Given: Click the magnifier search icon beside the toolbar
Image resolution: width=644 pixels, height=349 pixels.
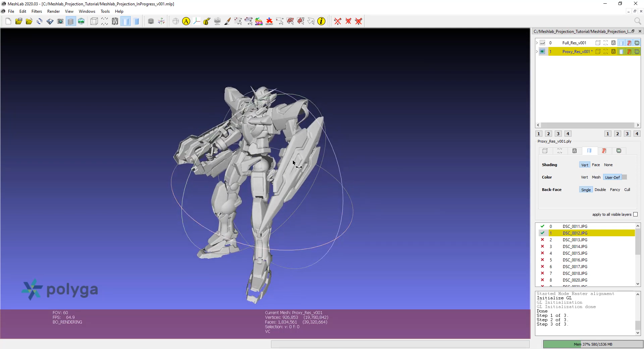Looking at the screenshot, I should 638,21.
